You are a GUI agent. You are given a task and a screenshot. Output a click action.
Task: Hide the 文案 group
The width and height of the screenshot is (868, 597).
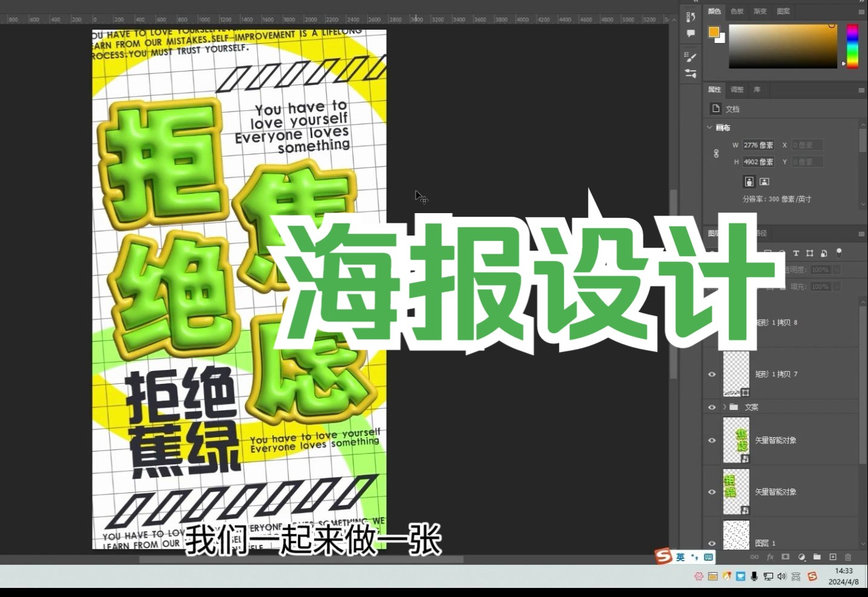[x=712, y=407]
